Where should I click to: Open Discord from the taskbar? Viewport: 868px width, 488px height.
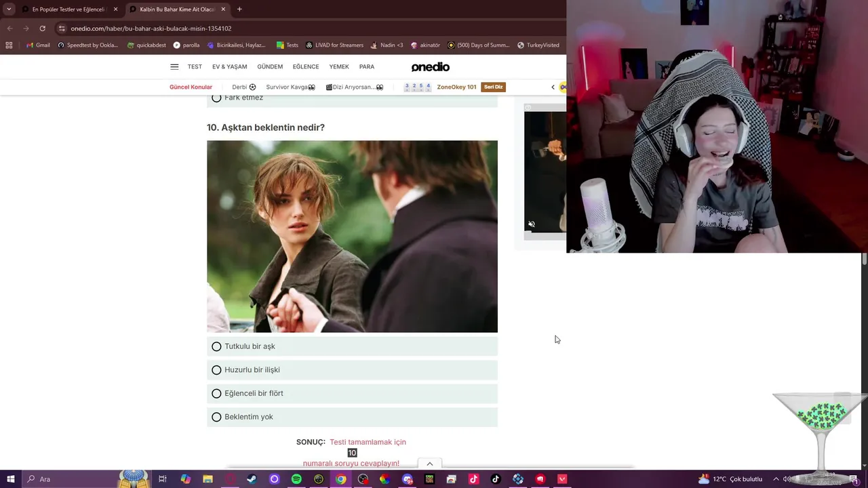[407, 479]
